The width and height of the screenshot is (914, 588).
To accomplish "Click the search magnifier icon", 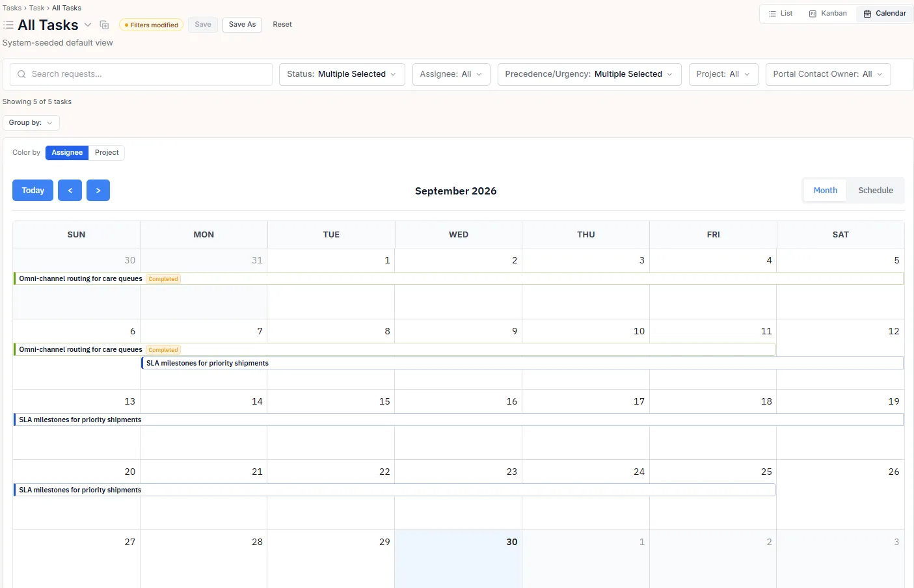I will click(21, 74).
